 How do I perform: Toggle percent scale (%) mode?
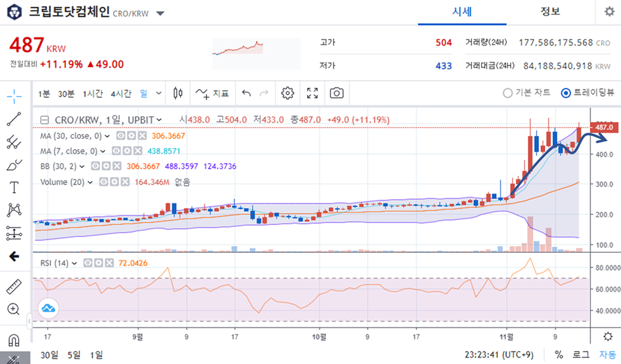tap(559, 355)
